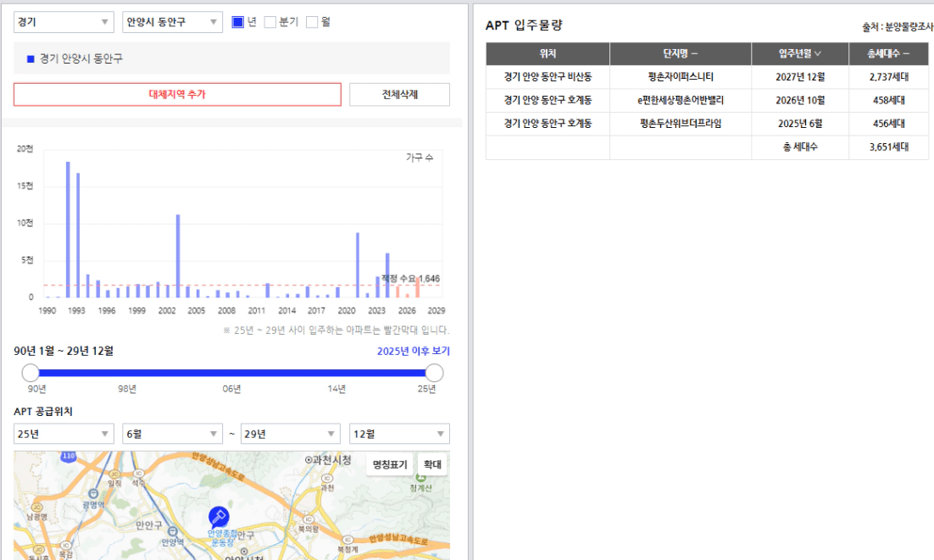This screenshot has width=934, height=560.
Task: Click the 2,737세대 cell
Action: click(888, 77)
